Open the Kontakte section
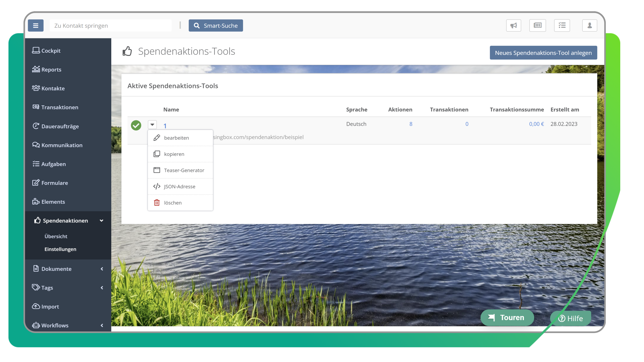 coord(53,88)
